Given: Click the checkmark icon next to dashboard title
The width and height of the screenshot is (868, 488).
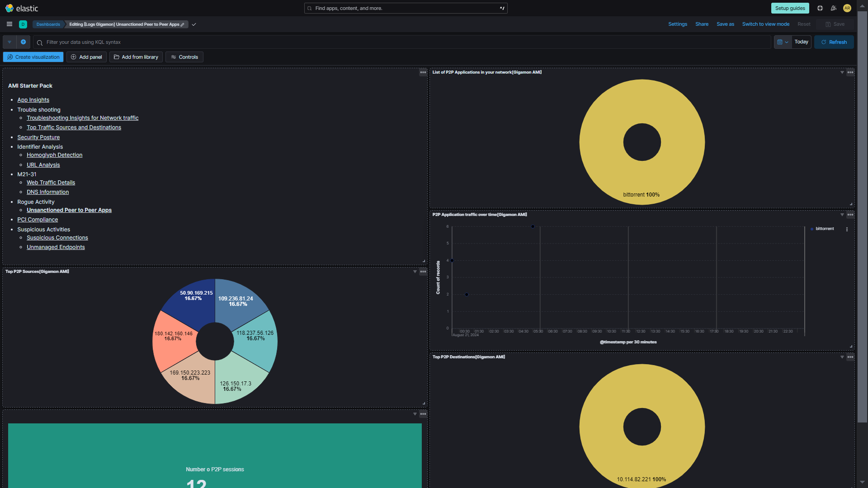Looking at the screenshot, I should [x=194, y=24].
